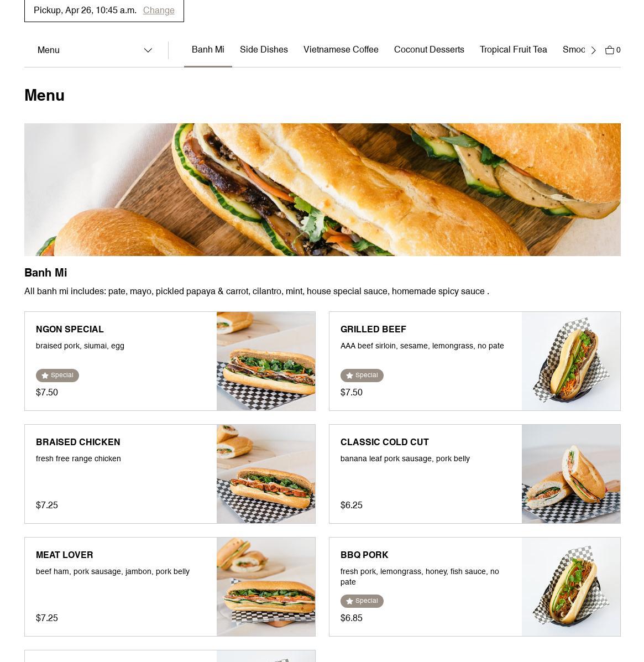This screenshot has height=662, width=644.
Task: Open the BBQ Pork sandwich photo
Action: coord(571,586)
